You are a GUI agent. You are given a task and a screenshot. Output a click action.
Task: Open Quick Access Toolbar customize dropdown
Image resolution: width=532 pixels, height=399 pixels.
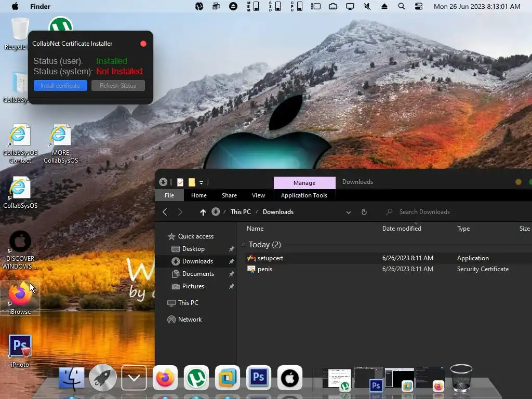pyautogui.click(x=201, y=182)
